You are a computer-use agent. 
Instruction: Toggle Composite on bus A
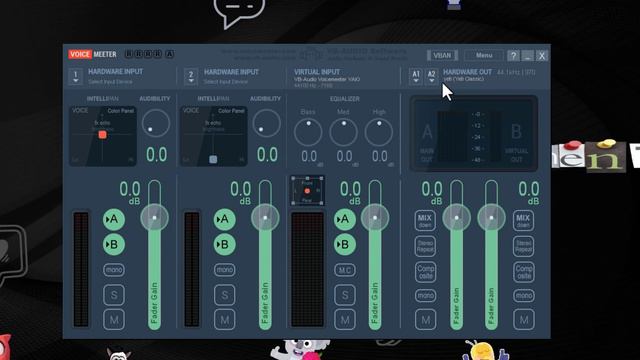[x=425, y=272]
